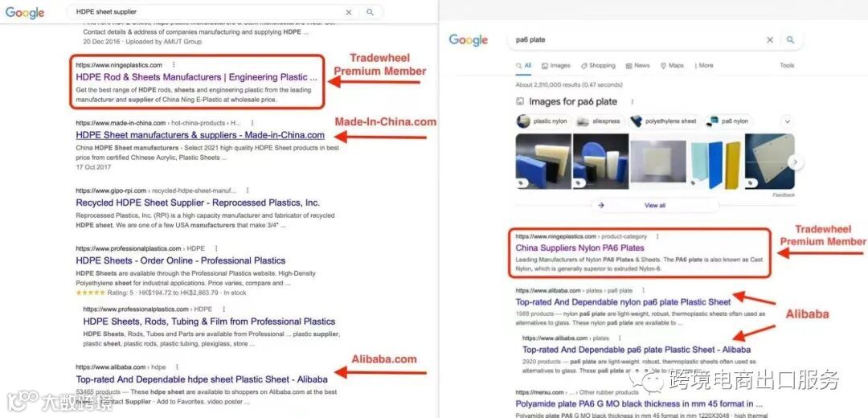Click next arrow on image carousel

796,162
